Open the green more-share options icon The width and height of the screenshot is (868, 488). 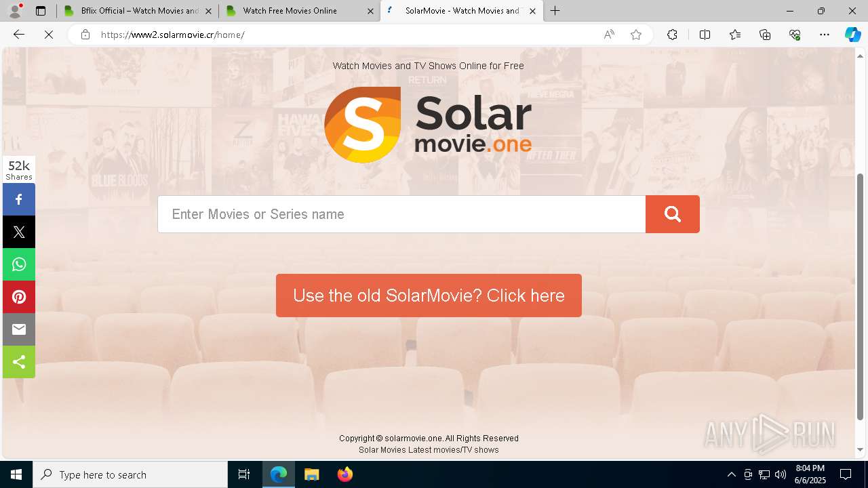[x=19, y=362]
